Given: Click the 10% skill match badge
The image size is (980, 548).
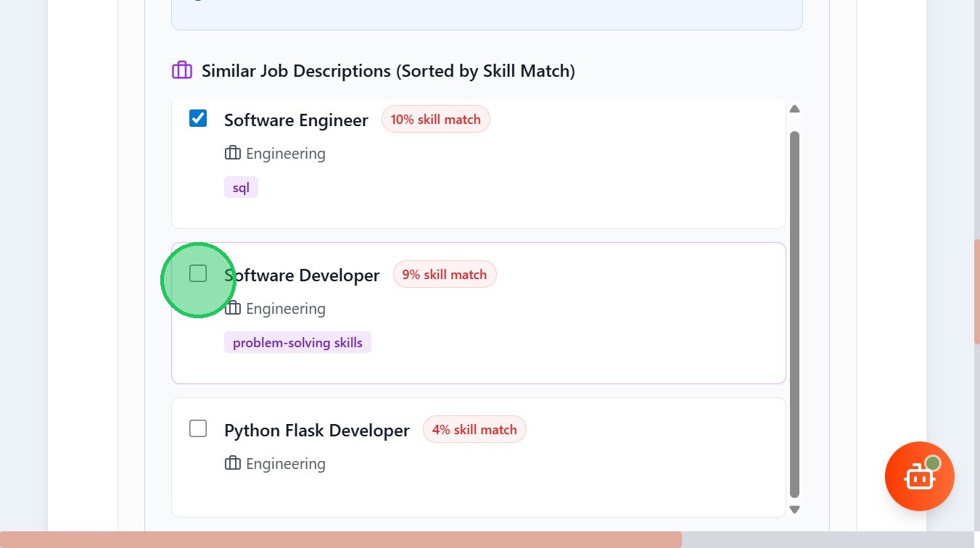Looking at the screenshot, I should 435,120.
